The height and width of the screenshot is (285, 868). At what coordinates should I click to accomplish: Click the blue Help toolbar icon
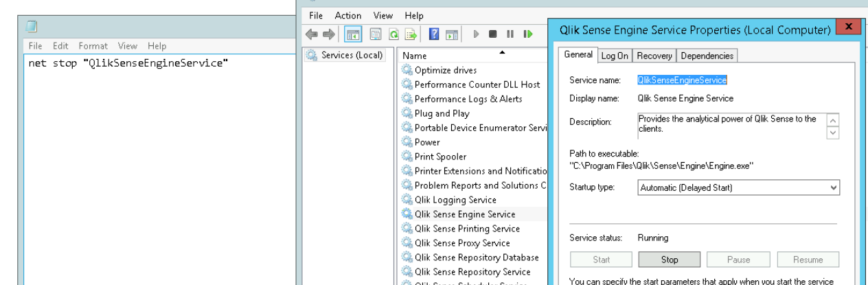(434, 34)
